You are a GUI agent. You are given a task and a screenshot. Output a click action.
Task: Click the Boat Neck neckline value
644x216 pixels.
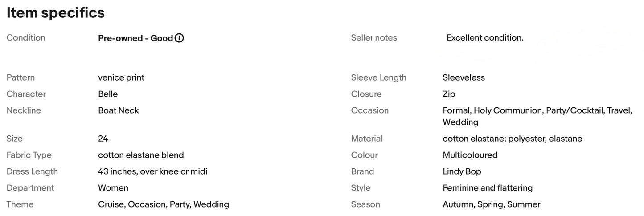[119, 110]
